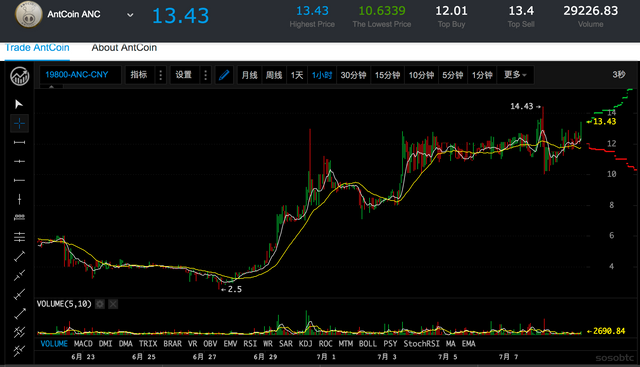Select the SAR indicator tab
640x367 pixels.
pos(286,344)
